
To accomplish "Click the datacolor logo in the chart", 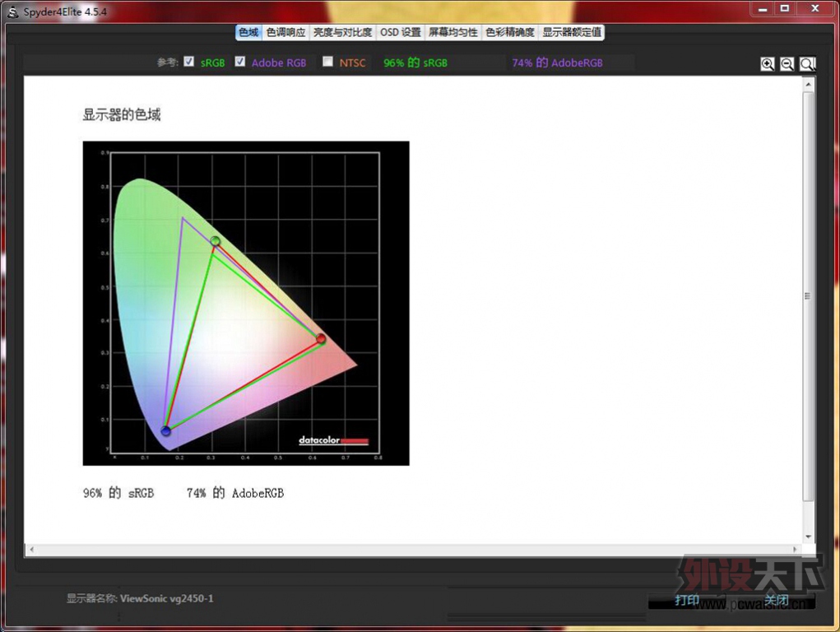I will (333, 440).
